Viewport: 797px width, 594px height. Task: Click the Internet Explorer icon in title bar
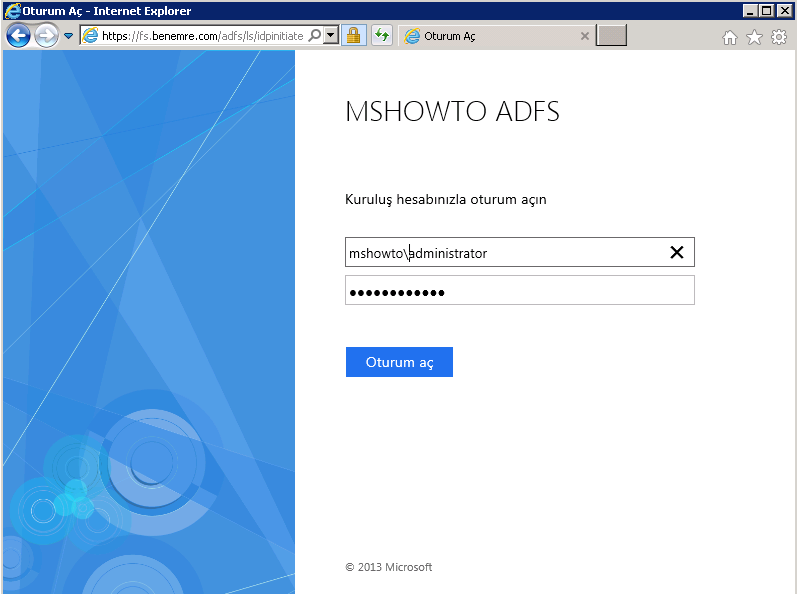[x=12, y=11]
